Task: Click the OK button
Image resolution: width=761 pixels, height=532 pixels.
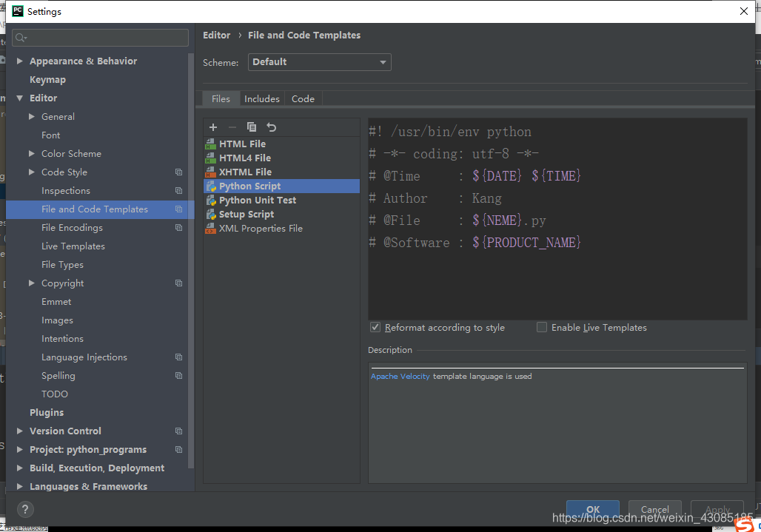Action: coord(593,509)
